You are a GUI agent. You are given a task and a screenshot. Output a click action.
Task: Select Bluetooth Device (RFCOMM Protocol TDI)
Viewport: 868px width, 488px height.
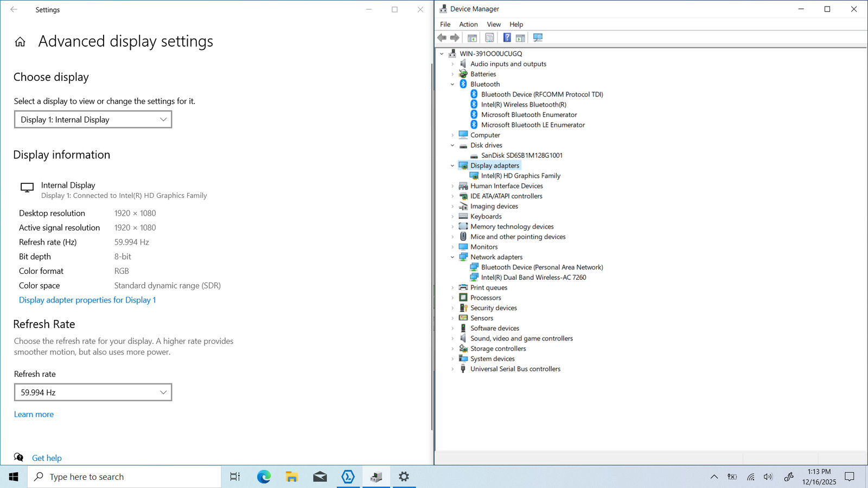(x=542, y=94)
